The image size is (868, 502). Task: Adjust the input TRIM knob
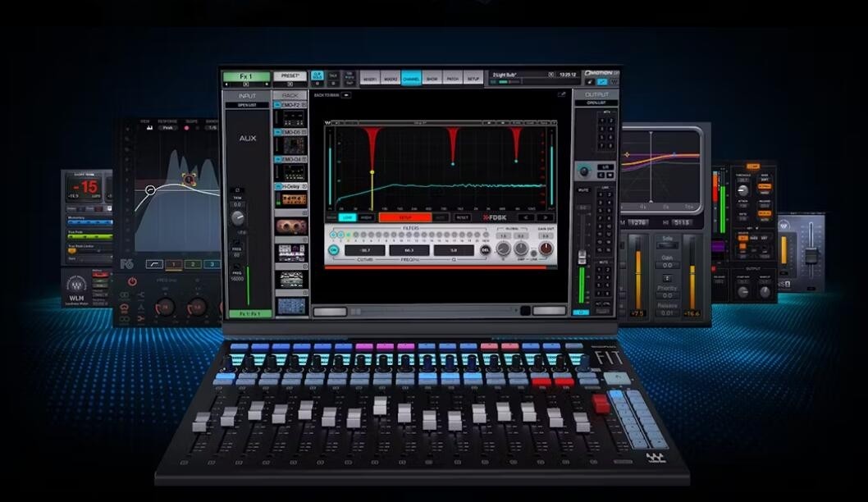point(237,217)
